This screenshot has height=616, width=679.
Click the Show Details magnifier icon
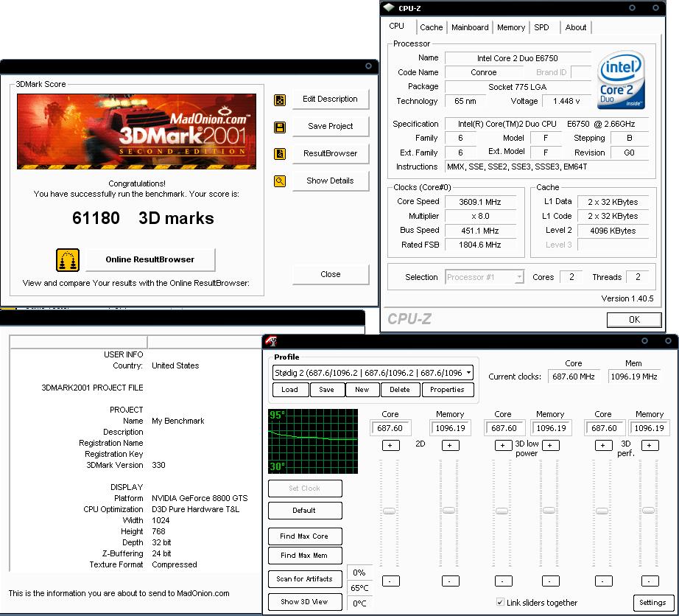pos(280,181)
